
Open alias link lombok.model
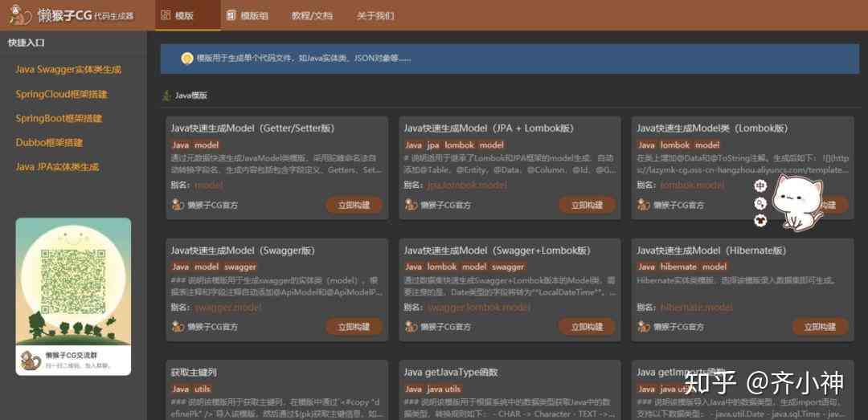coord(692,186)
